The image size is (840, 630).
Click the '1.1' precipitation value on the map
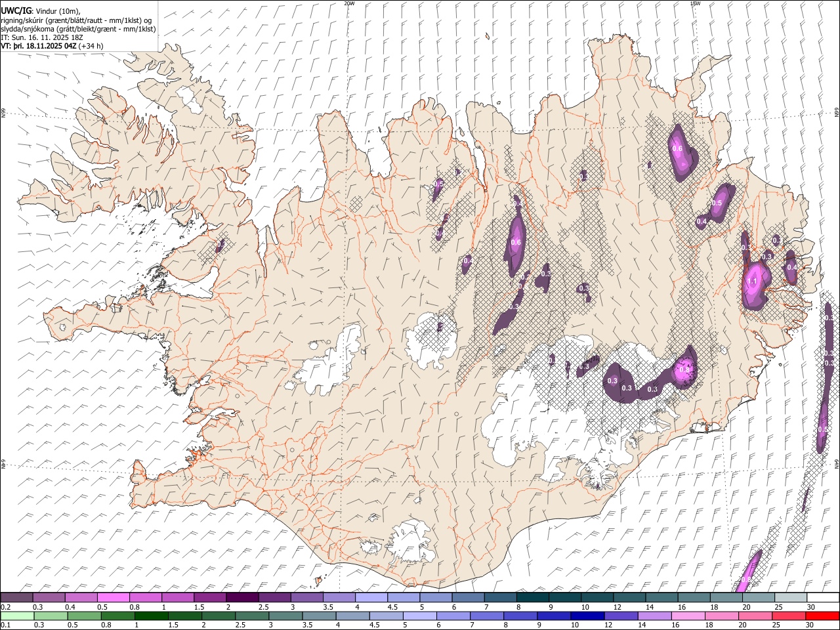[752, 281]
